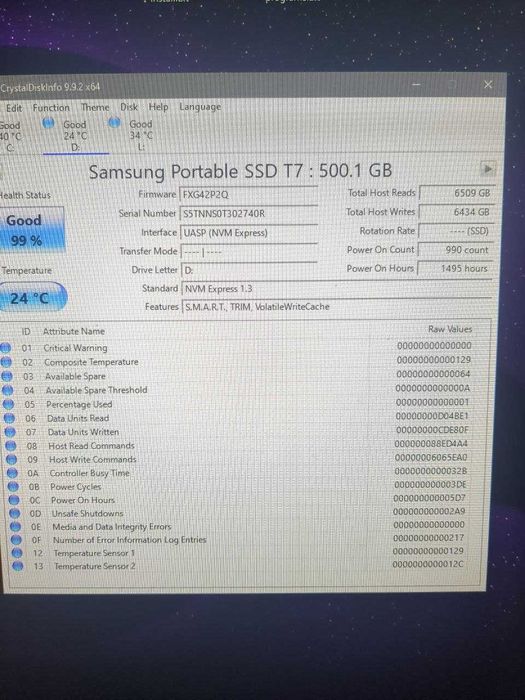The image size is (525, 700).
Task: Select the C: drive tab
Action: pyautogui.click(x=11, y=136)
